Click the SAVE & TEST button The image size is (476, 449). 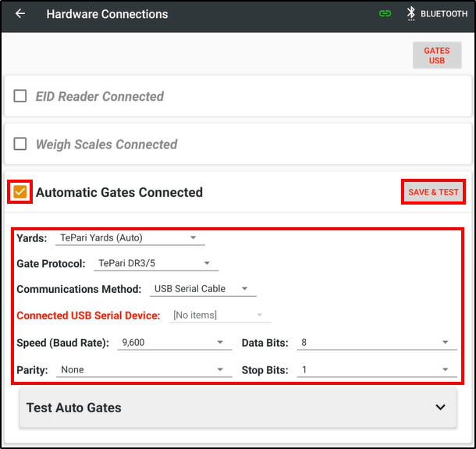[x=433, y=192]
